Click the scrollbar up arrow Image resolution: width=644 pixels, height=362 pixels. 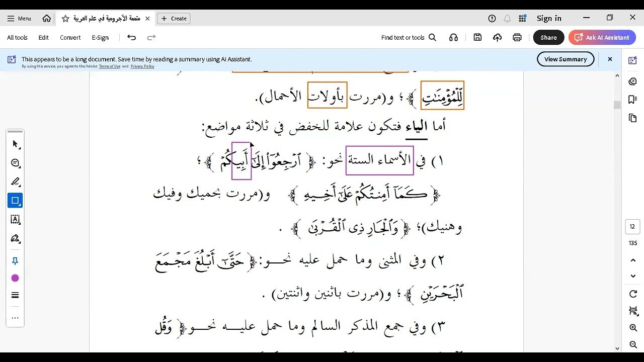click(x=617, y=75)
